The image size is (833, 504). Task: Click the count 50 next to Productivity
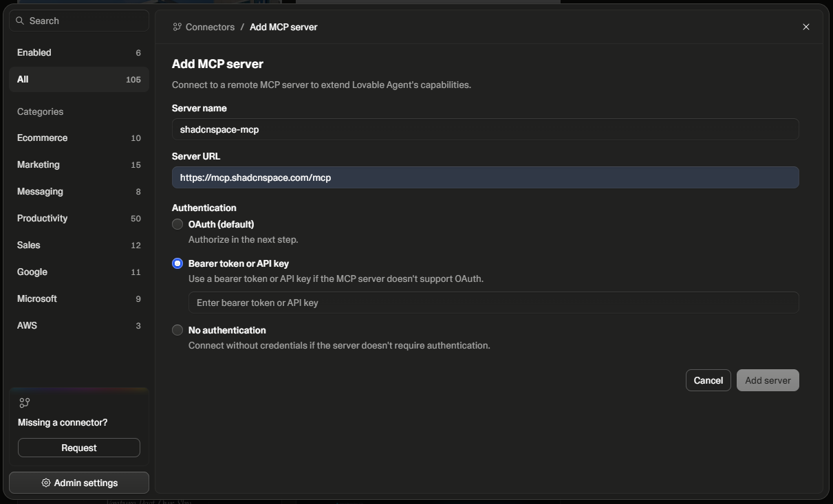[136, 219]
